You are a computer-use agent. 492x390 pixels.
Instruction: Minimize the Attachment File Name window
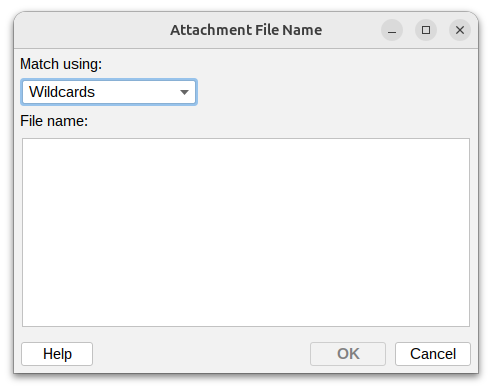tap(392, 30)
